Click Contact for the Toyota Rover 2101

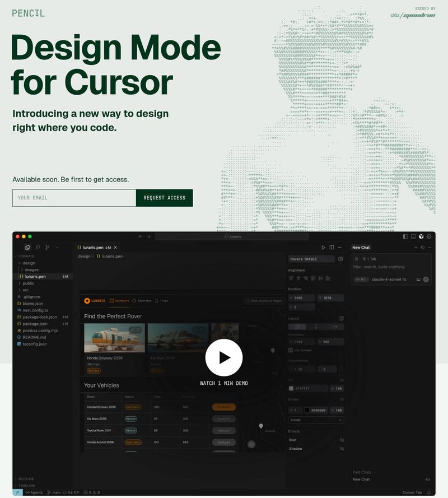coord(223,430)
